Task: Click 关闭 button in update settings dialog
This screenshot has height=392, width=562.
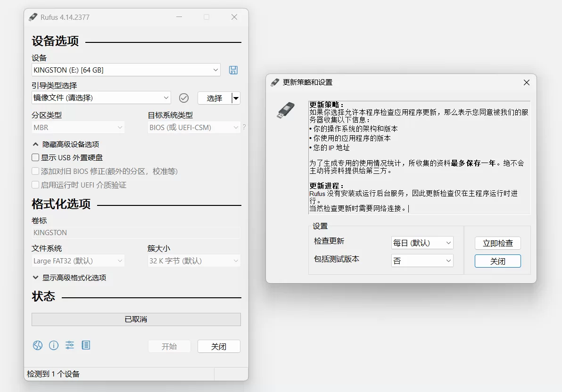Action: [x=498, y=261]
